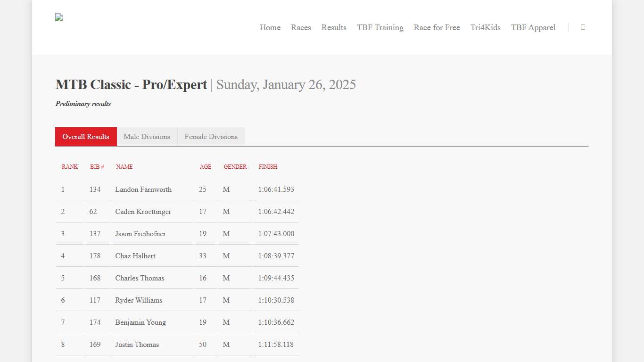This screenshot has width=644, height=362.
Task: Switch to the Male Divisions tab
Action: (x=147, y=137)
